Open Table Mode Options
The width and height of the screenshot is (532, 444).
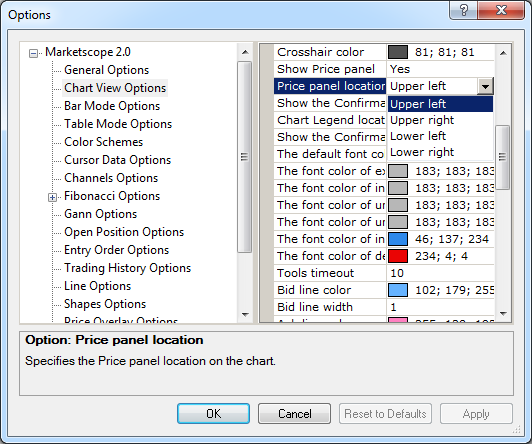[x=118, y=124]
